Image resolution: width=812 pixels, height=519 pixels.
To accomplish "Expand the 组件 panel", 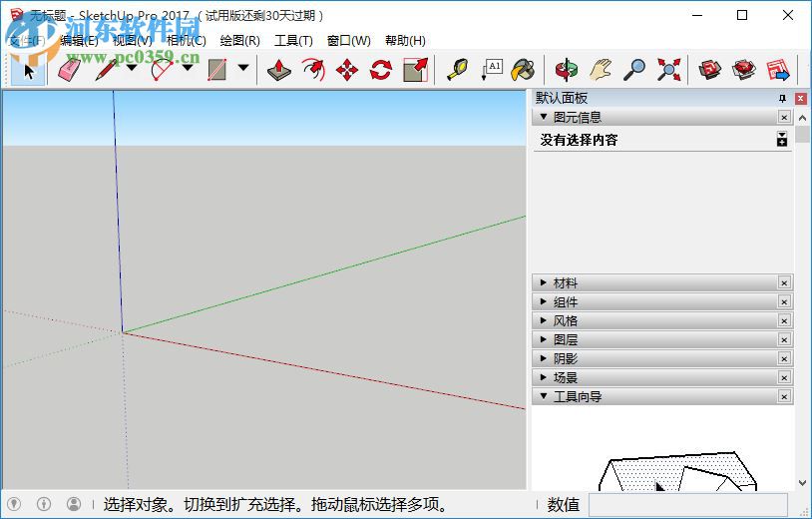I will 544,301.
